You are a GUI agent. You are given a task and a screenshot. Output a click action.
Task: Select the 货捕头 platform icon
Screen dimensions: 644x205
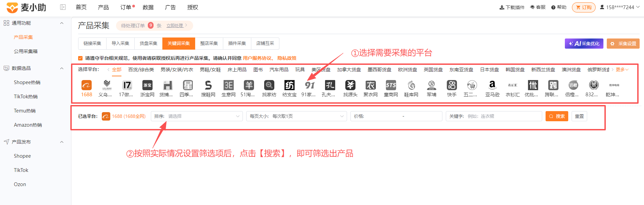pos(168,85)
